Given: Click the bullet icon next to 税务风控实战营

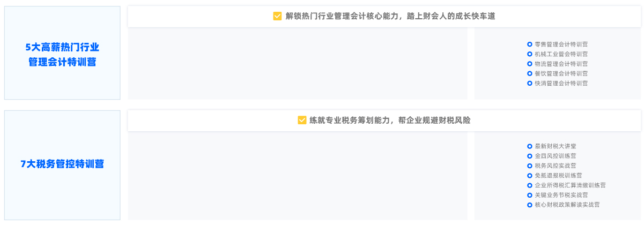Looking at the screenshot, I should point(530,166).
